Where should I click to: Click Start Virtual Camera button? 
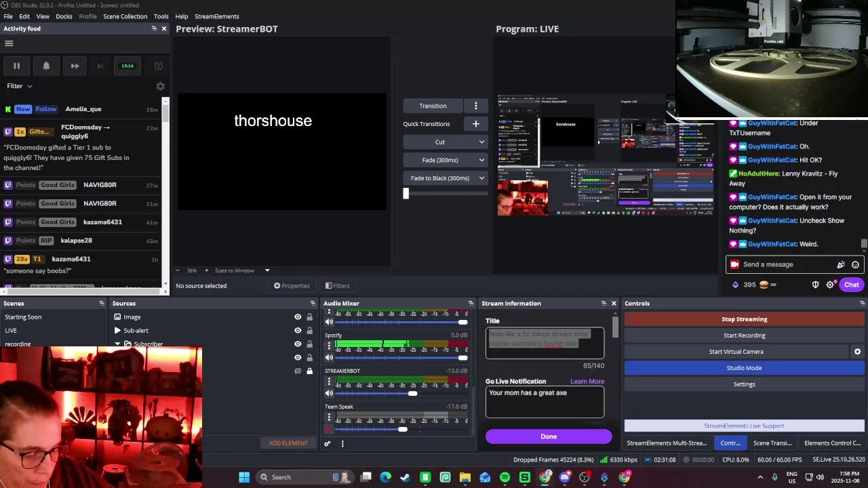pyautogui.click(x=736, y=352)
